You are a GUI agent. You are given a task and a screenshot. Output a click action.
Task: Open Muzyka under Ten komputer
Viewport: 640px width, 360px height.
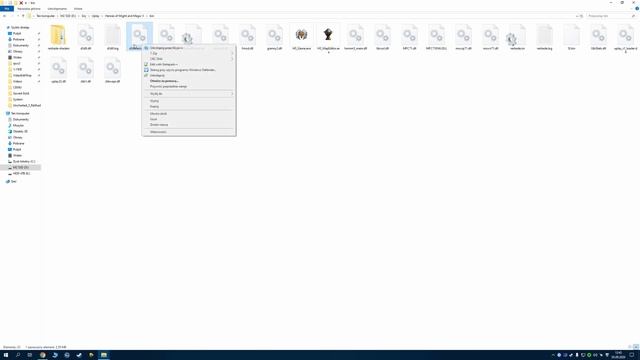coord(18,125)
